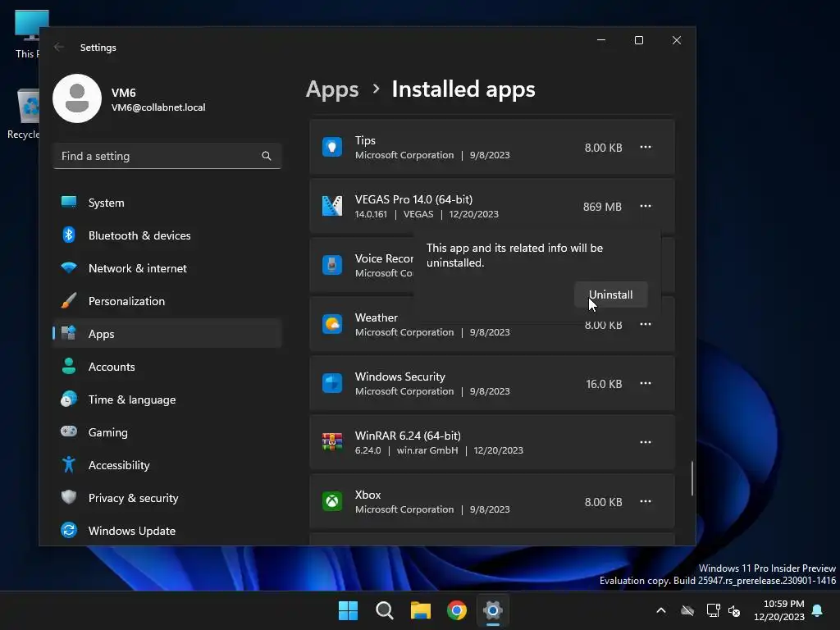Screen dimensions: 840x630
Task: Go back with the Settings back arrow
Action: pyautogui.click(x=59, y=47)
